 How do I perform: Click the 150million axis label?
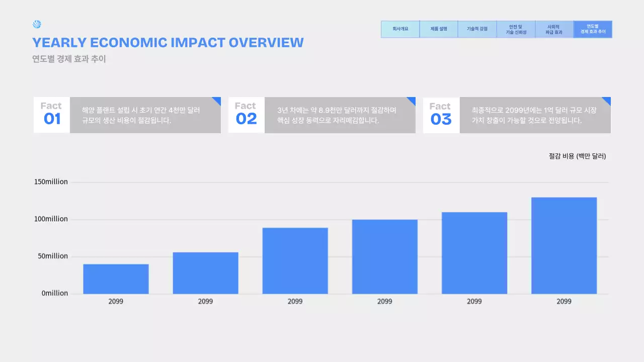tap(51, 182)
